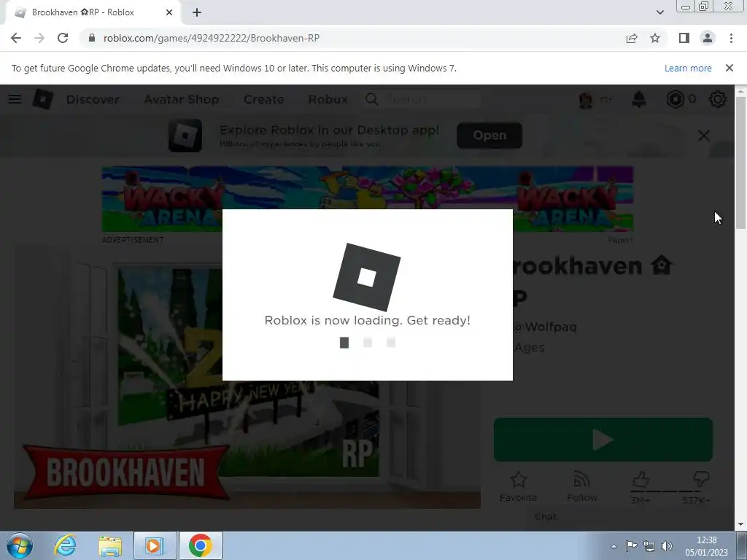The width and height of the screenshot is (747, 560).
Task: Reload the Roblox page
Action: point(63,38)
